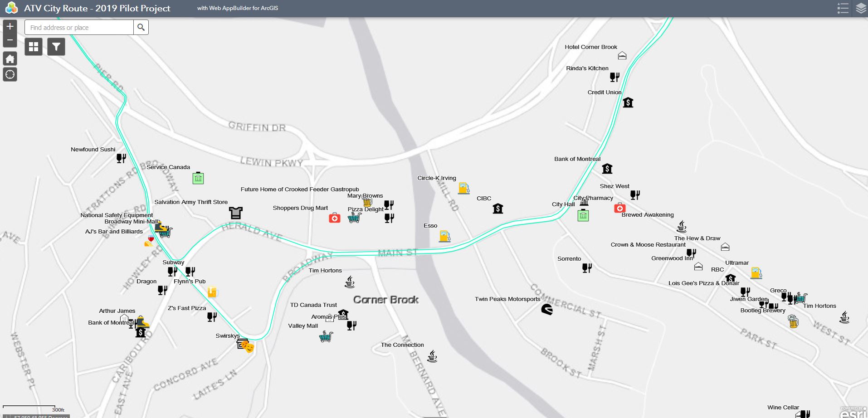Open the layer list widget
The width and height of the screenshot is (868, 418).
(x=861, y=8)
